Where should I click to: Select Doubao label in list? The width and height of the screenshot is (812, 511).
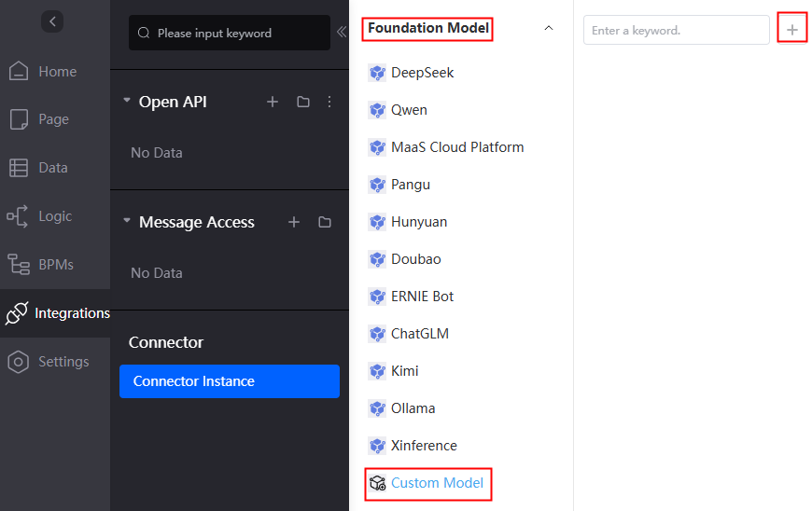coord(416,259)
